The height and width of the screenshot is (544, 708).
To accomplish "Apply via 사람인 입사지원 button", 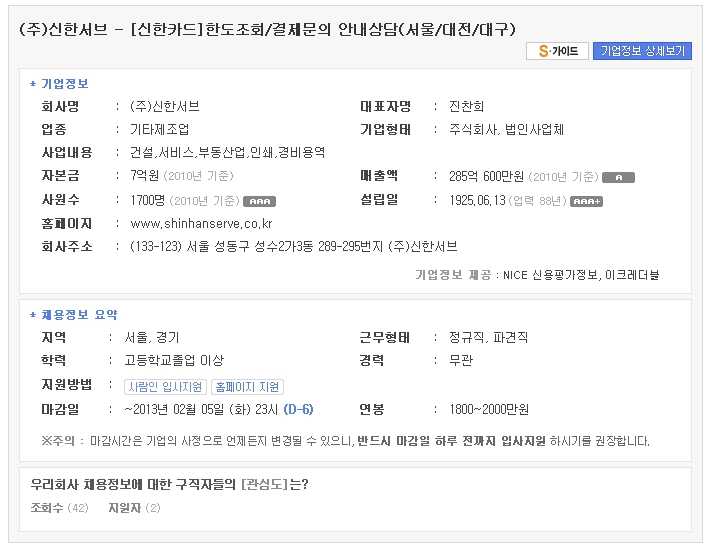I will coord(165,387).
